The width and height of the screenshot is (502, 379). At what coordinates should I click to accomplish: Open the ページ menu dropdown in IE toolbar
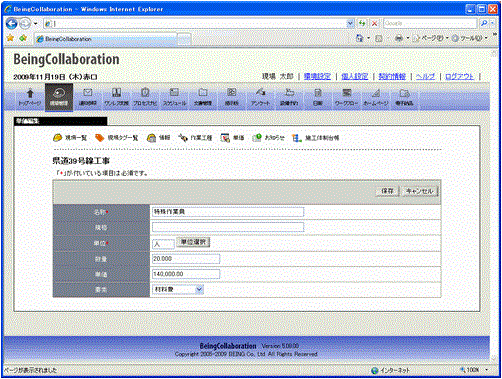point(430,38)
